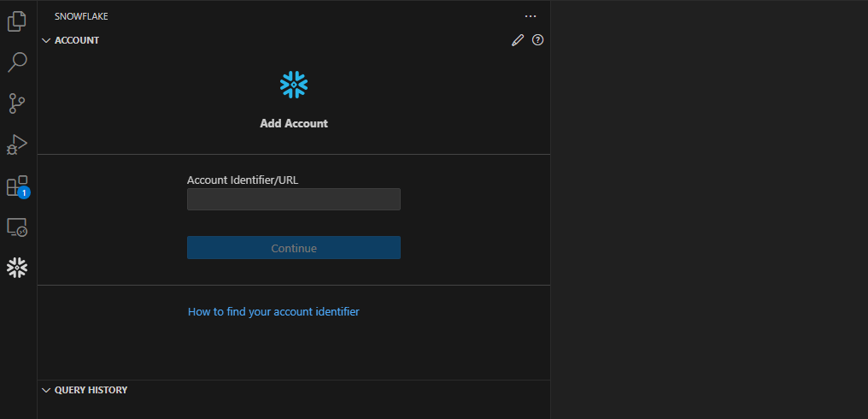
Task: Click the 'Add Account' heading text
Action: point(293,123)
